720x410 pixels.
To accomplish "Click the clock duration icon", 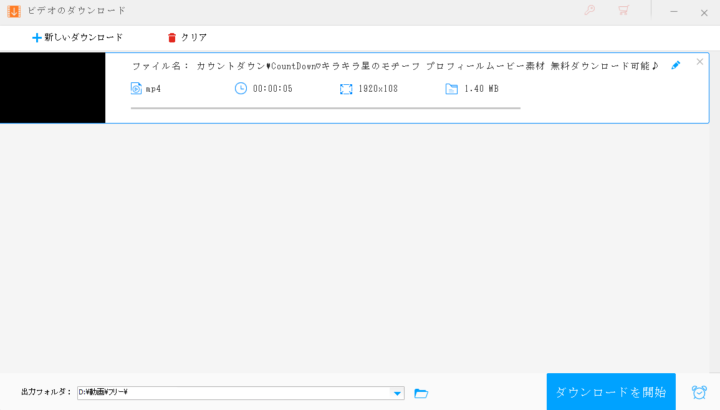I will tap(241, 89).
